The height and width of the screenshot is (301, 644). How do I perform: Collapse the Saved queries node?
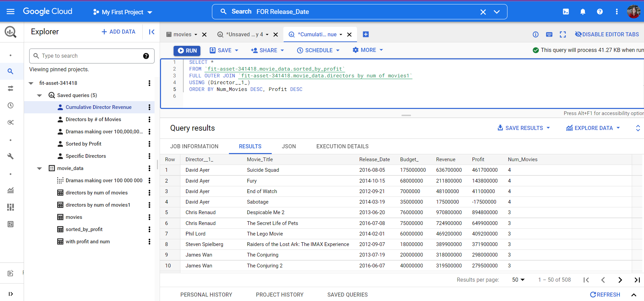point(39,95)
